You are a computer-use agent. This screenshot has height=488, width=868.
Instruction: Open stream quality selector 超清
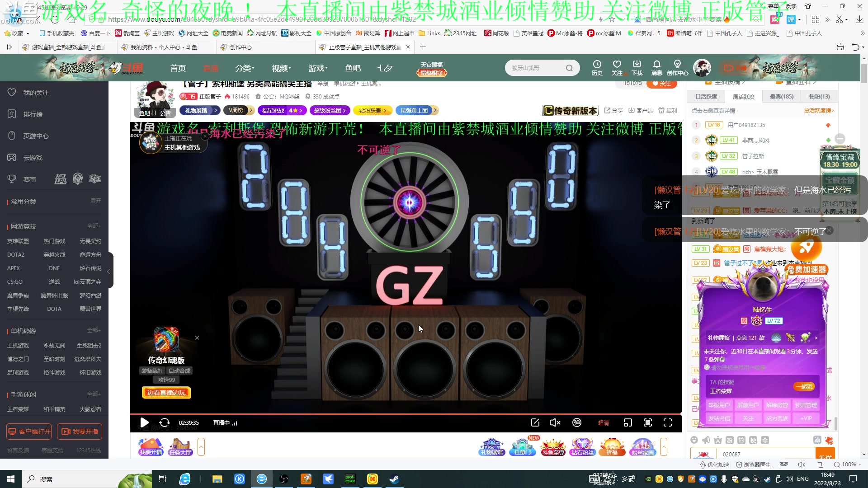pyautogui.click(x=604, y=423)
